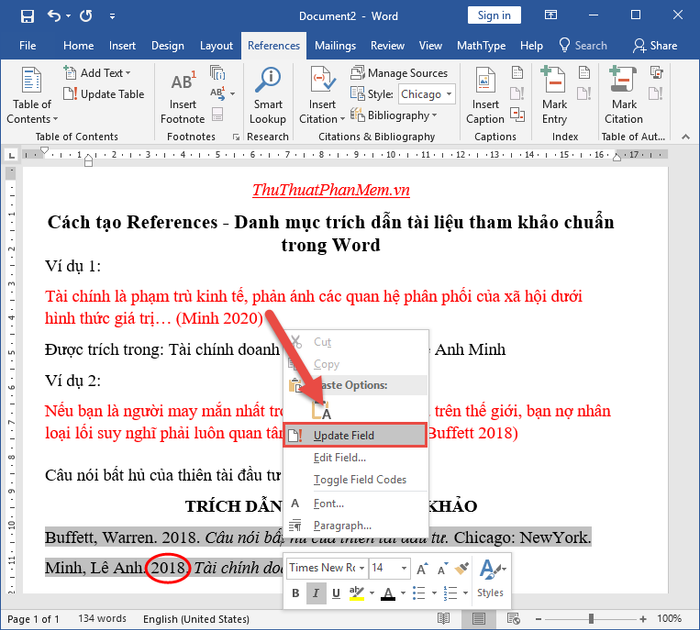The width and height of the screenshot is (700, 630).
Task: Click the Insert Caption icon
Action: [x=485, y=80]
